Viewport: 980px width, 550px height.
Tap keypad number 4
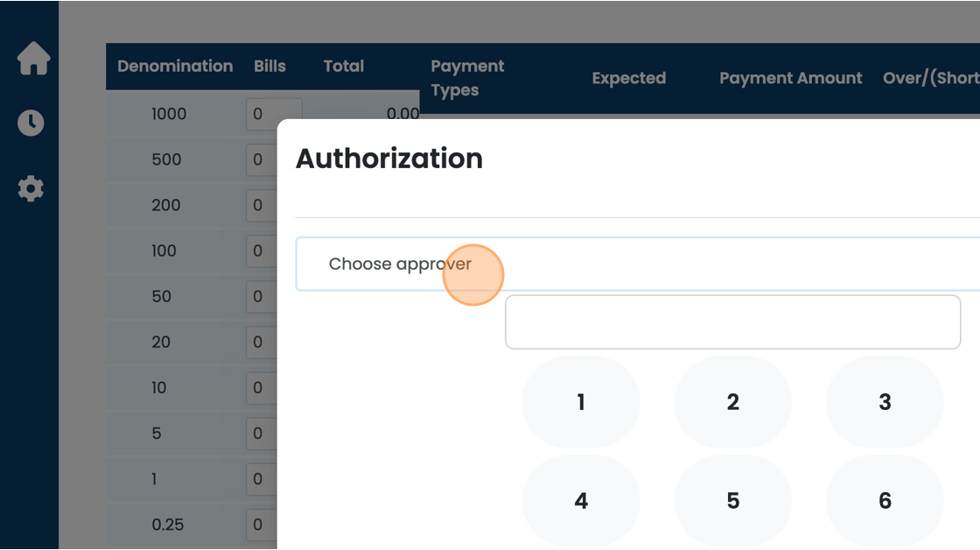[x=581, y=501]
